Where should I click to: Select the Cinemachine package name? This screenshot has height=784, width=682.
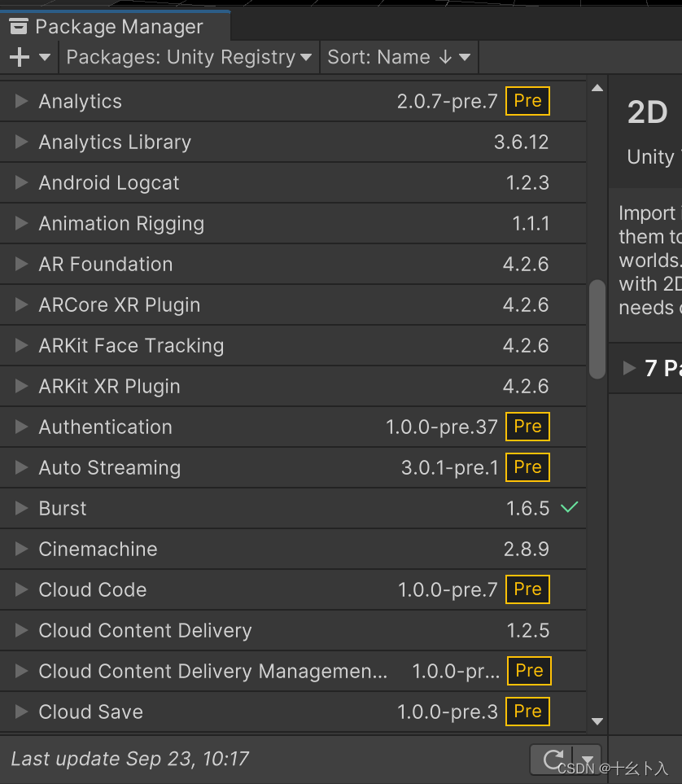pos(98,549)
